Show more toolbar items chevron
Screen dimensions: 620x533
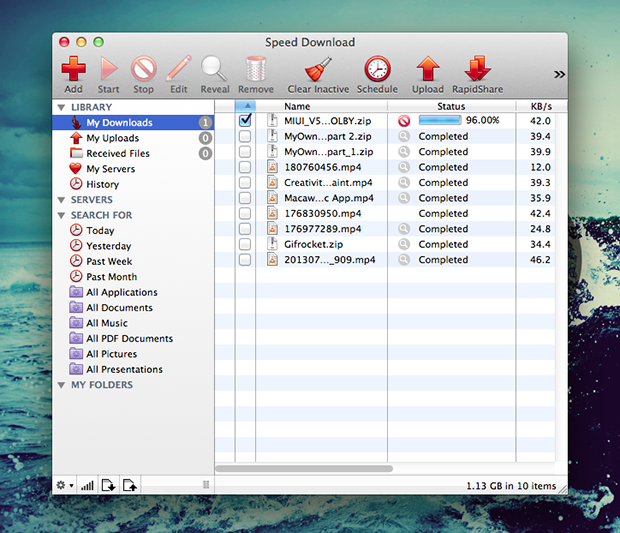coord(559,74)
